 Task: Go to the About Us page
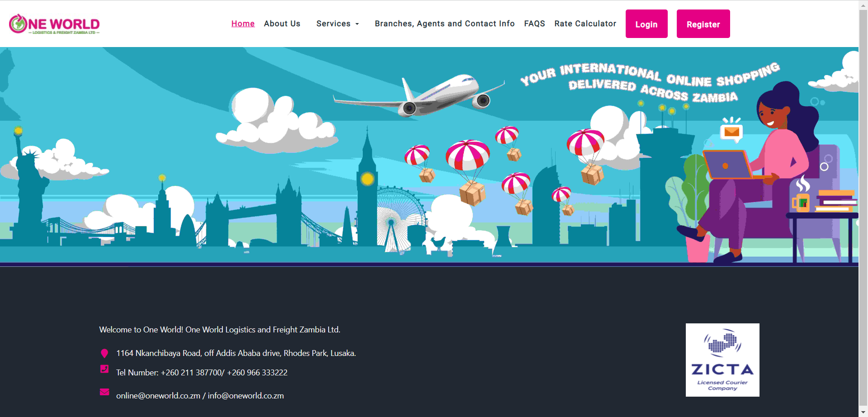point(282,24)
